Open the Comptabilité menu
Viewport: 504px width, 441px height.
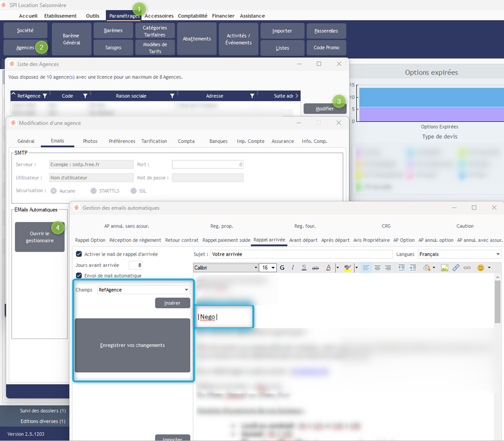193,16
